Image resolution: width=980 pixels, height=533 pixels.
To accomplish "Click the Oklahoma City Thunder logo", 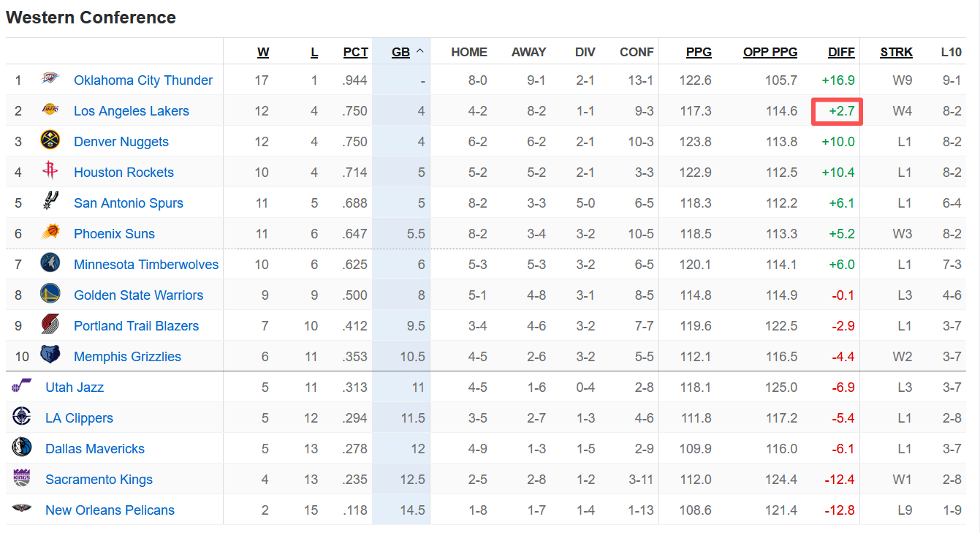I will point(50,80).
